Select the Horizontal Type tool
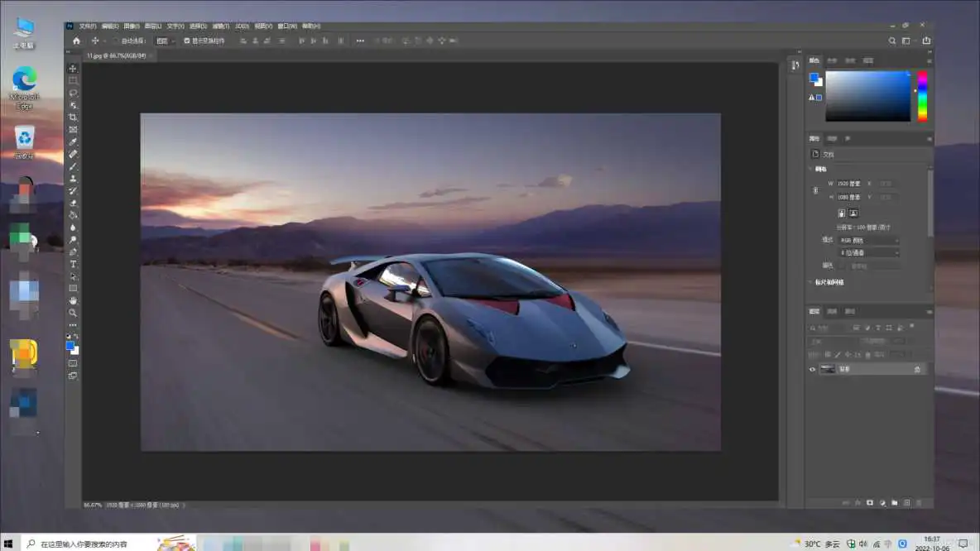980x551 pixels. coord(73,264)
